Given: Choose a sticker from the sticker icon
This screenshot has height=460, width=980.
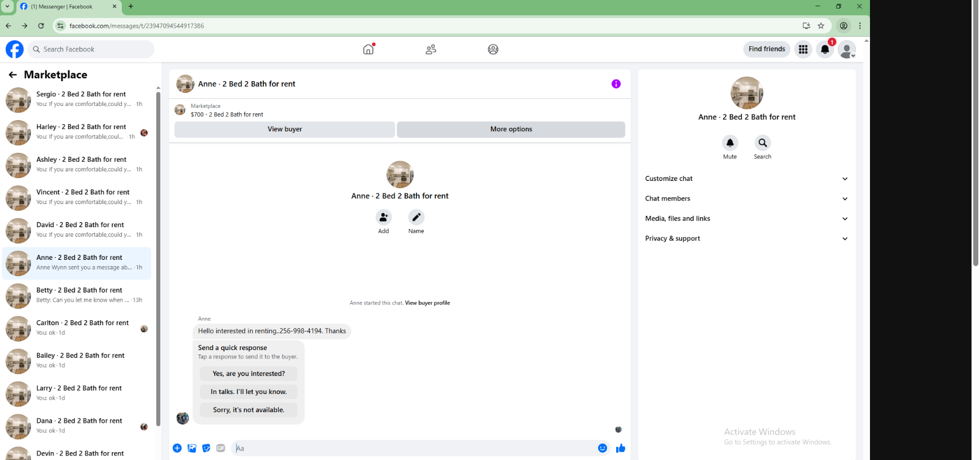Looking at the screenshot, I should pyautogui.click(x=206, y=448).
